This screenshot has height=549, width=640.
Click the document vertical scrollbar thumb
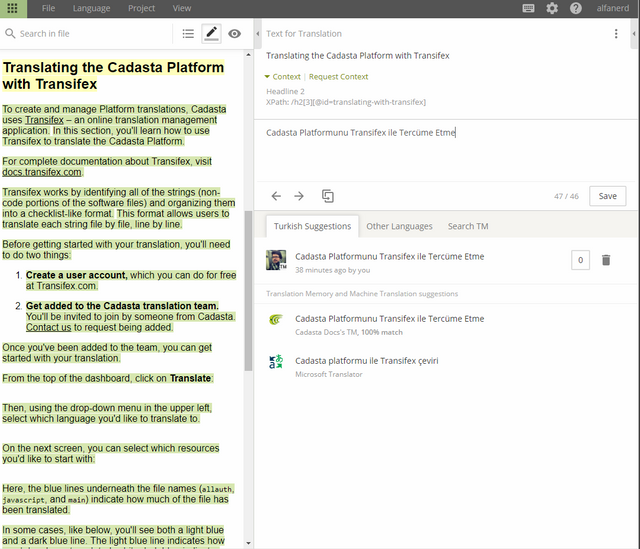[x=248, y=291]
